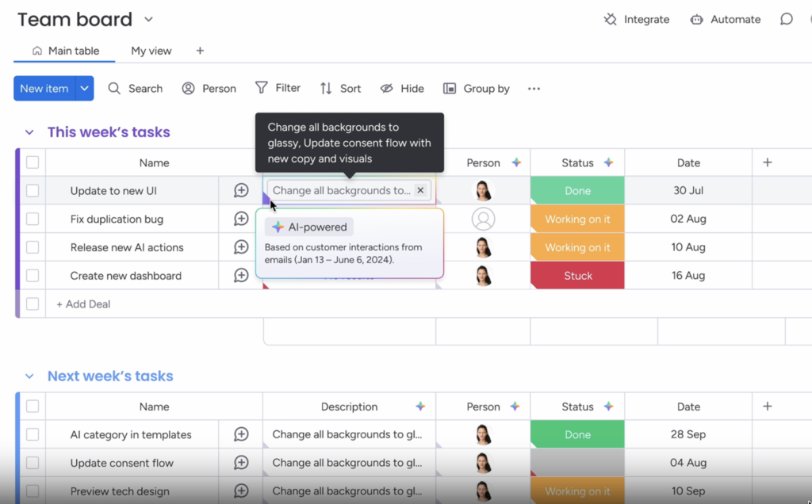Open the Team board title dropdown
812x504 pixels.
pyautogui.click(x=148, y=20)
